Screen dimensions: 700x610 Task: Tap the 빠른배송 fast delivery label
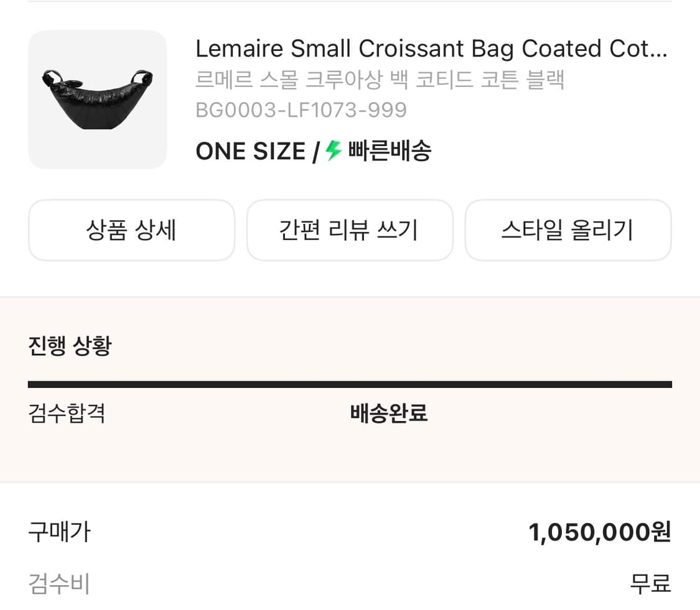(390, 150)
